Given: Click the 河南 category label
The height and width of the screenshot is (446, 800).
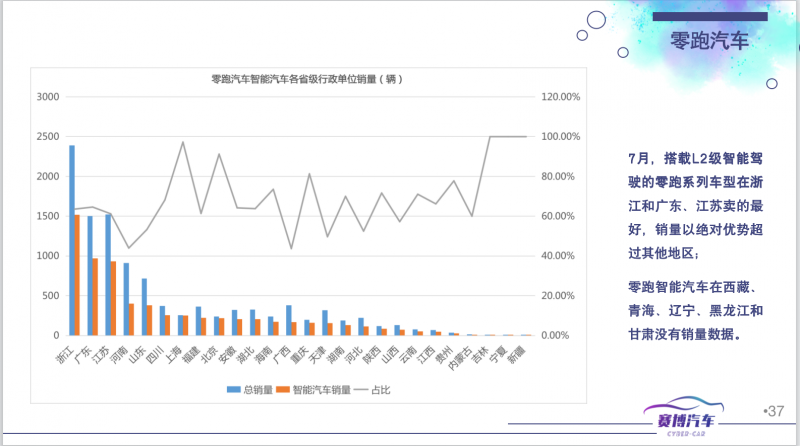Looking at the screenshot, I should coord(119,354).
